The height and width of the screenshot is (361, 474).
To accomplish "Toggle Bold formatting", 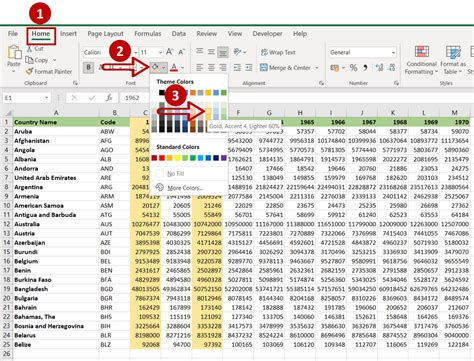I will coord(88,68).
